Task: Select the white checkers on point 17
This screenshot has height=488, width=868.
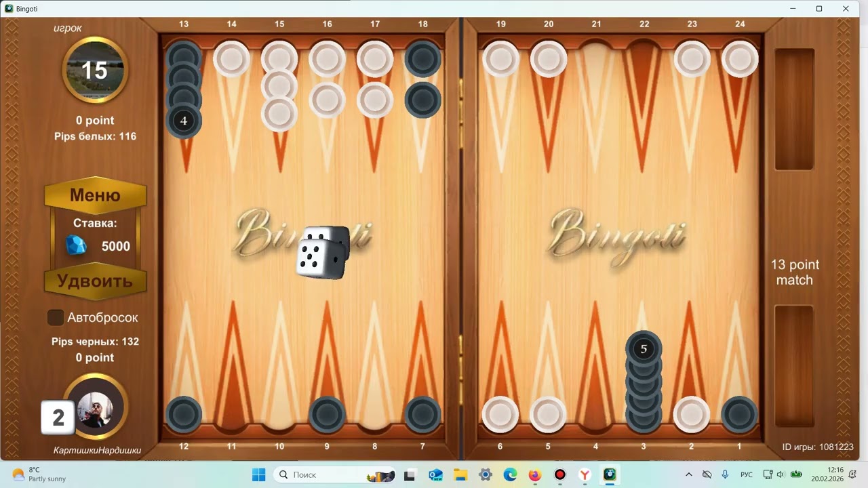Action: pyautogui.click(x=375, y=79)
